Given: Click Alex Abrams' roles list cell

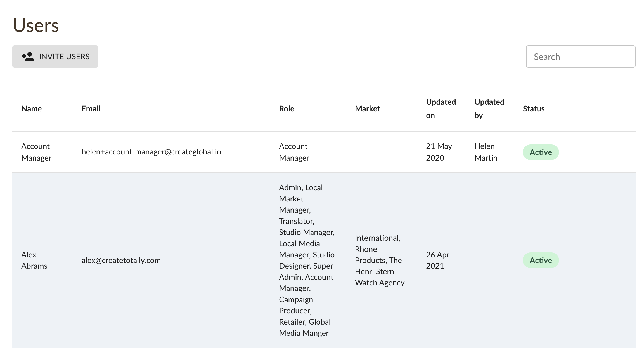Looking at the screenshot, I should 307,260.
